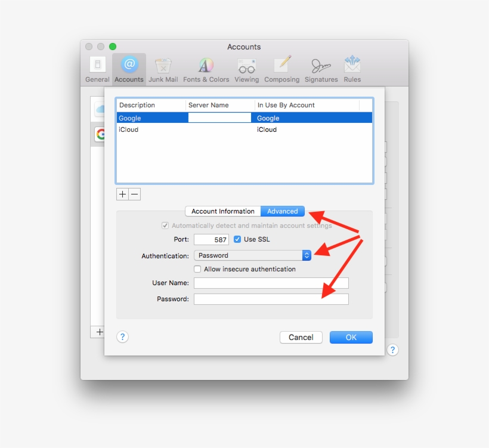Toggle automatically detect account settings
The image size is (489, 448).
165,225
